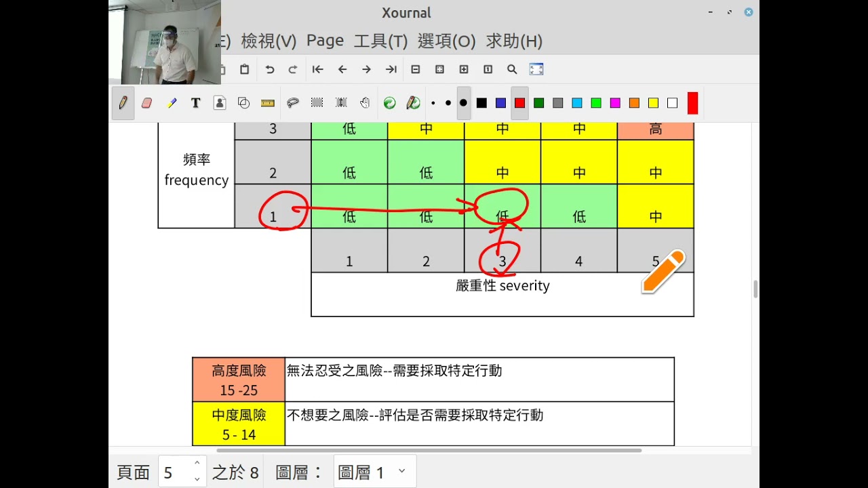Set normal size zoom icon
Screen dimensions: 868x488
488,69
